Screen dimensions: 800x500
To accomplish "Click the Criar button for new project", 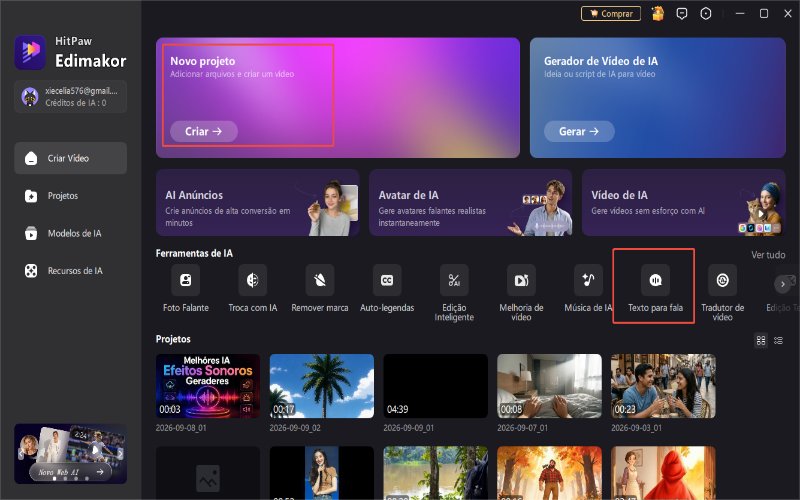I will [204, 132].
